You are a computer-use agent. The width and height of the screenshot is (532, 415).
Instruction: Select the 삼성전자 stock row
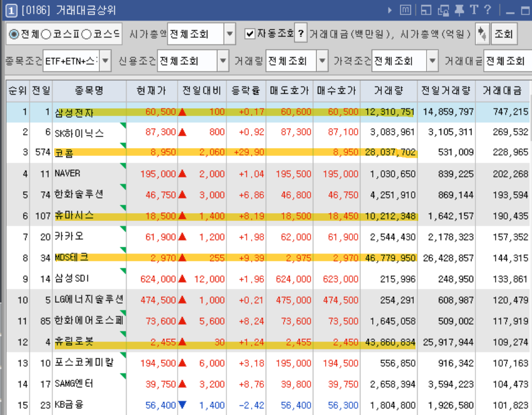coord(267,112)
